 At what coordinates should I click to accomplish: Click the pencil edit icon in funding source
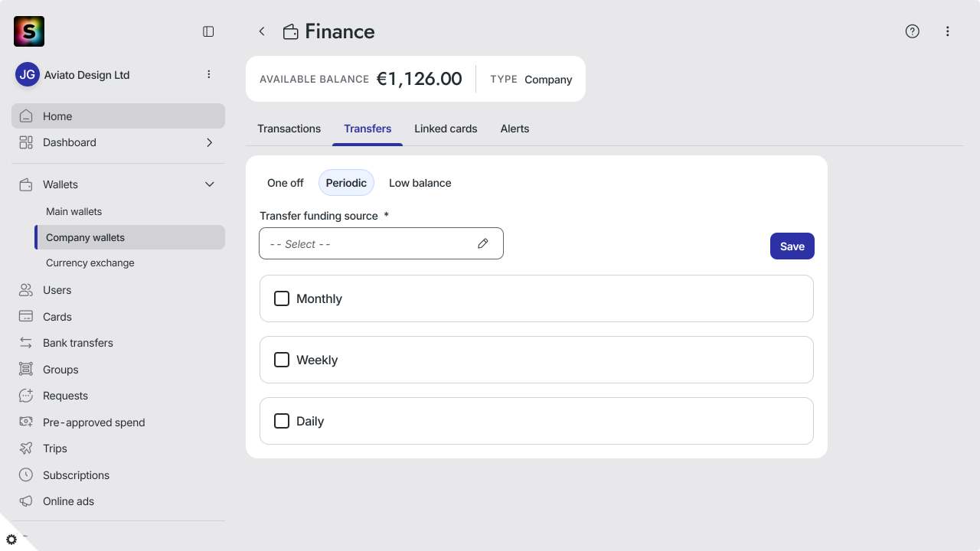tap(483, 243)
